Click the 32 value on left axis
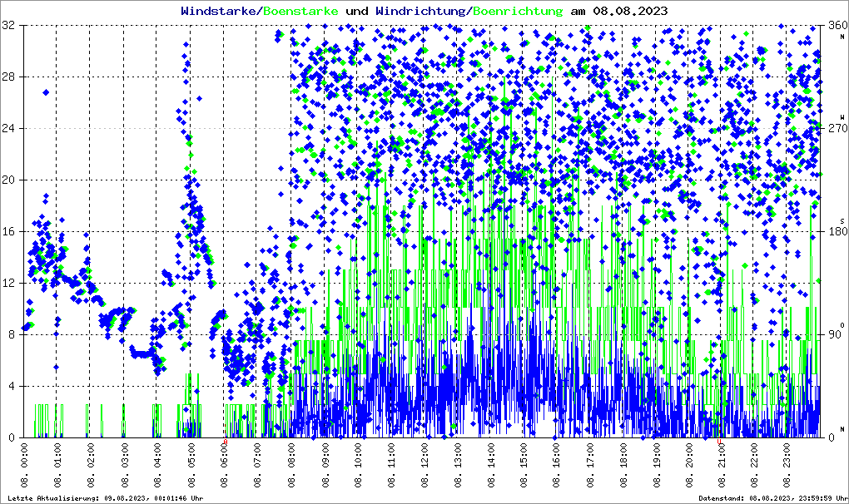The height and width of the screenshot is (504, 849). pos(8,26)
